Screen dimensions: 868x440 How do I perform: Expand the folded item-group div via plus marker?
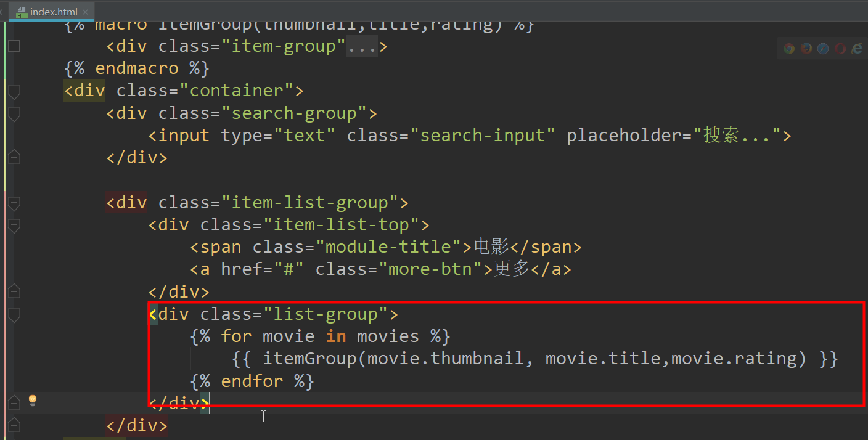(14, 46)
